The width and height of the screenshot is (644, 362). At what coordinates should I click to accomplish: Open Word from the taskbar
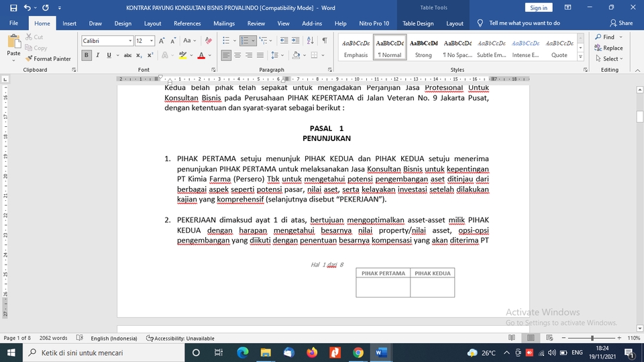coord(381,353)
